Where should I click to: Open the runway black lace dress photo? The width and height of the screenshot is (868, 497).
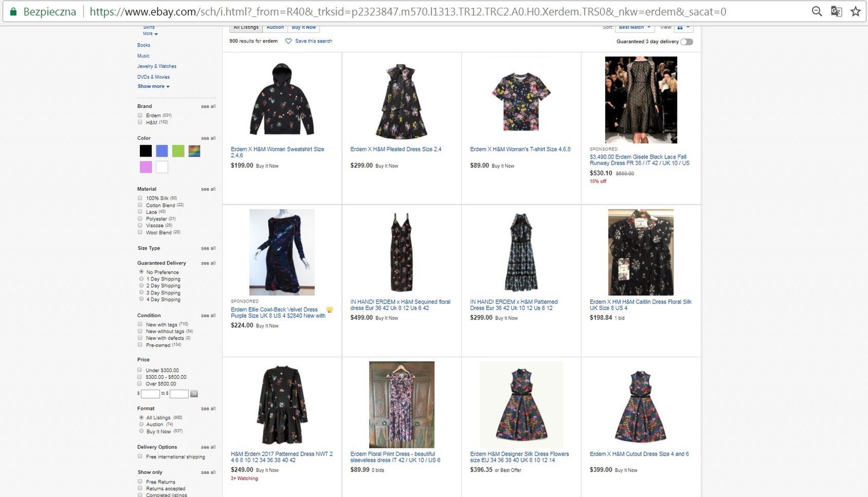(641, 100)
